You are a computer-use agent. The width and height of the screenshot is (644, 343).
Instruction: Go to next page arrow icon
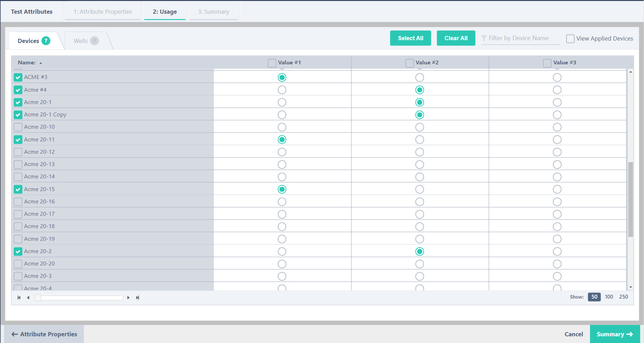pos(128,298)
